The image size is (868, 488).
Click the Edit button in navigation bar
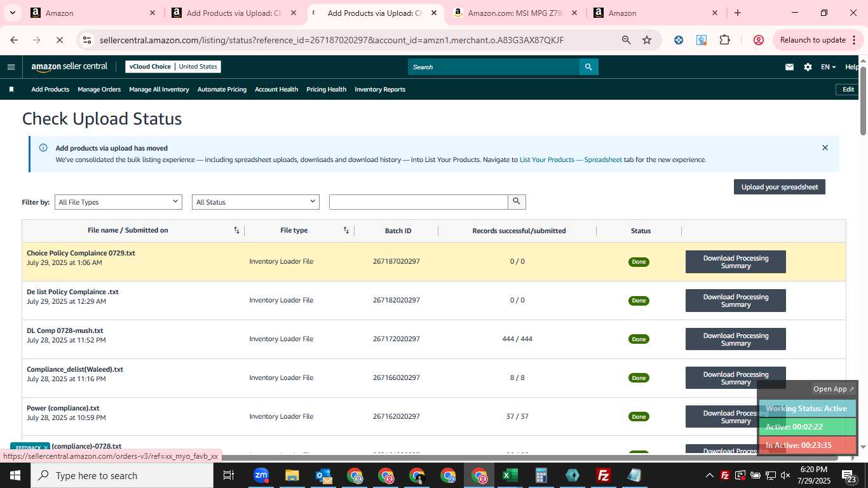click(848, 90)
